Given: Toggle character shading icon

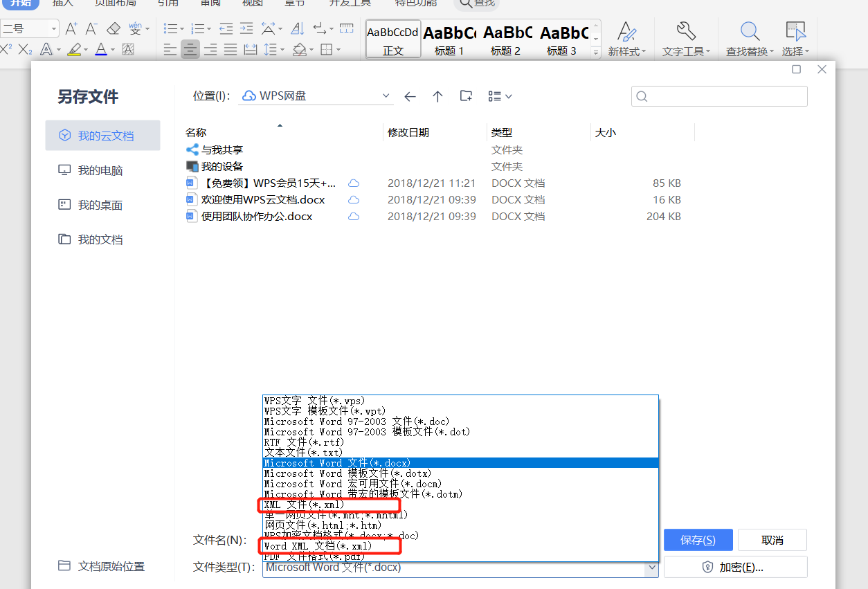Looking at the screenshot, I should tap(128, 49).
